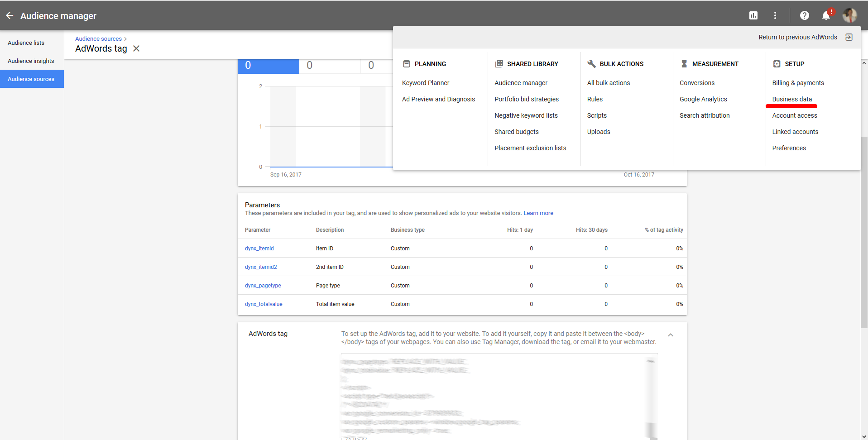Open the dynx_pagetype parameter link

[263, 285]
